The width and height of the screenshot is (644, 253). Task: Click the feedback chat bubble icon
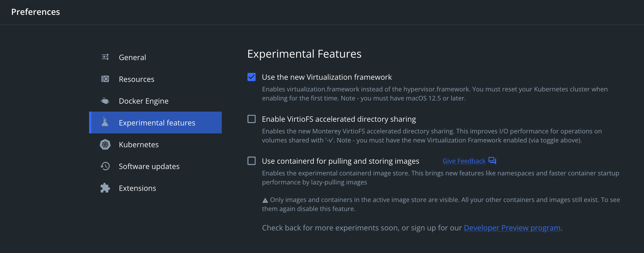click(492, 161)
